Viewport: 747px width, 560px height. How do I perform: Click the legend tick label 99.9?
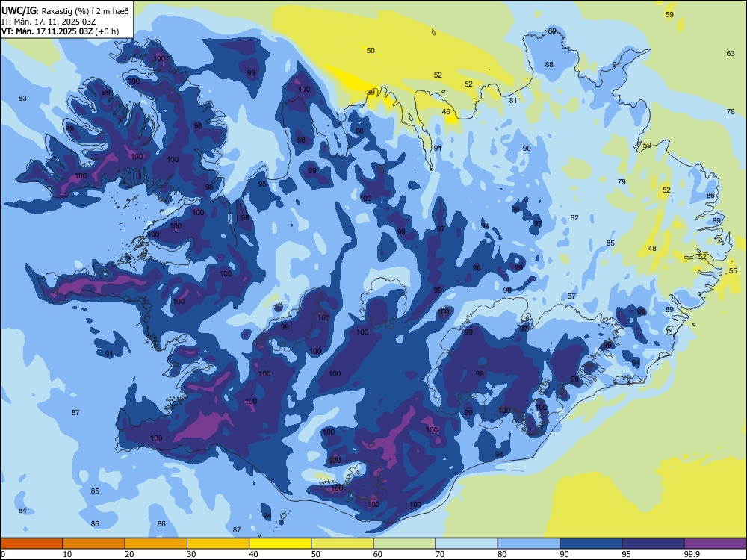[x=691, y=554]
